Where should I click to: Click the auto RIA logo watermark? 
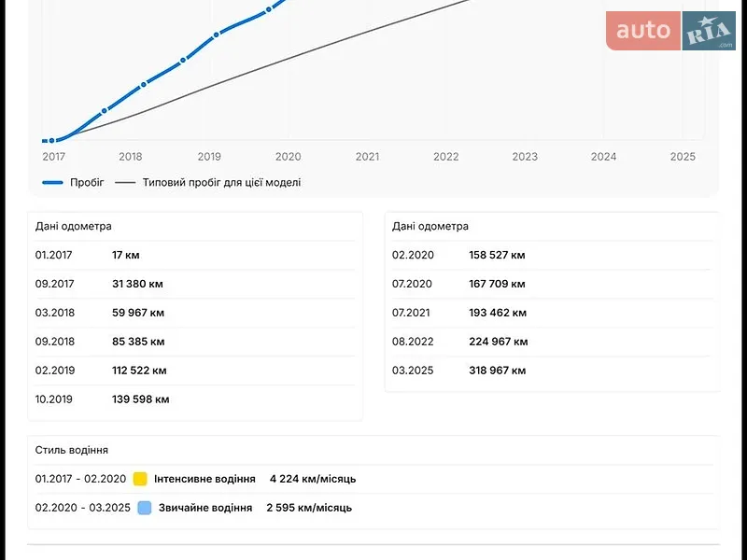[x=670, y=31]
